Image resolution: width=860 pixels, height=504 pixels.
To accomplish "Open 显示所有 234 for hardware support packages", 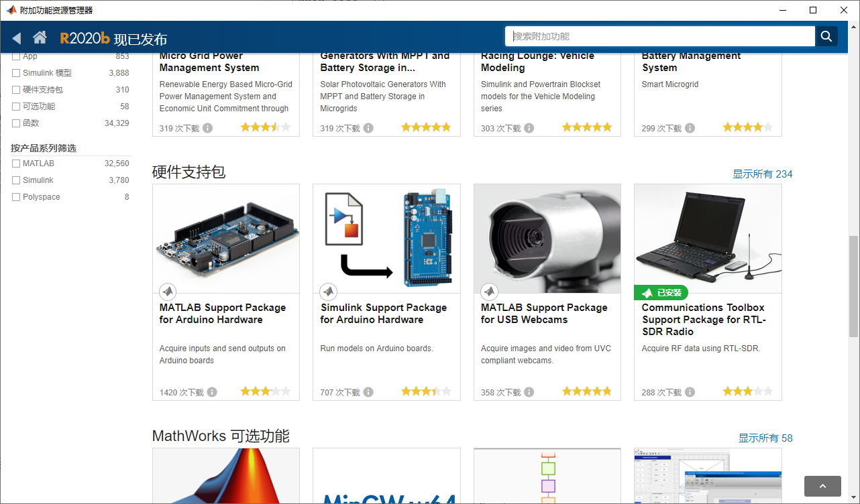I will coord(763,174).
